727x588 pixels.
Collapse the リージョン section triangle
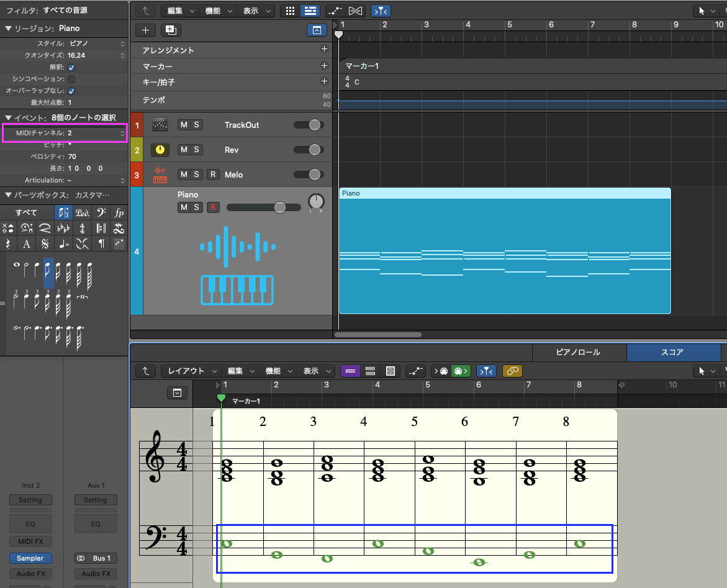[x=8, y=29]
